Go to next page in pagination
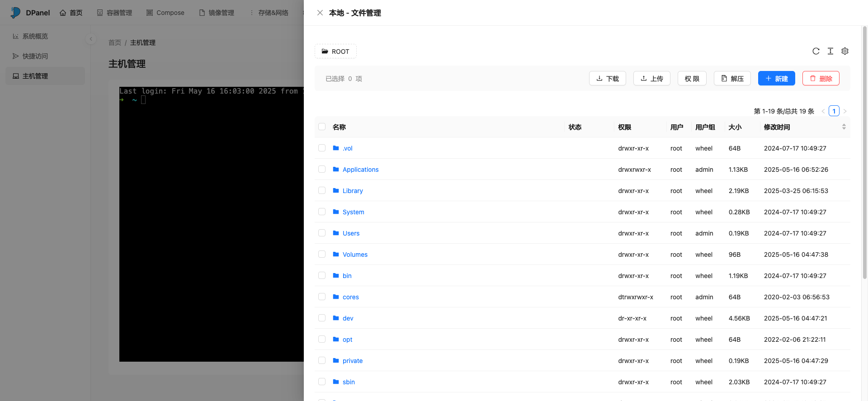The image size is (868, 401). tap(845, 111)
